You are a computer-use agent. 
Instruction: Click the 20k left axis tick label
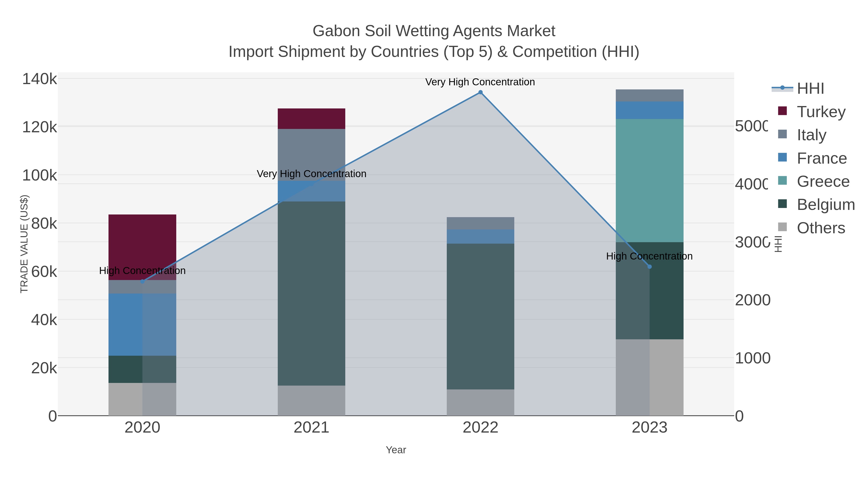click(44, 368)
